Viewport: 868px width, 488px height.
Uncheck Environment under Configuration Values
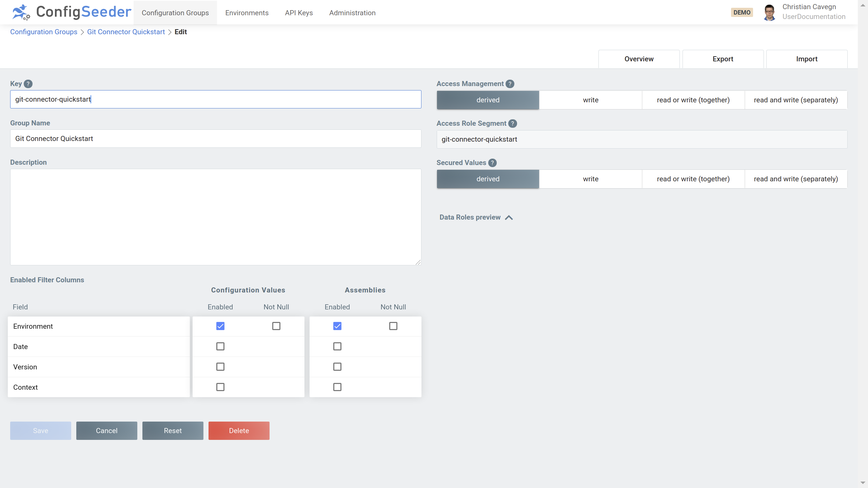[220, 326]
